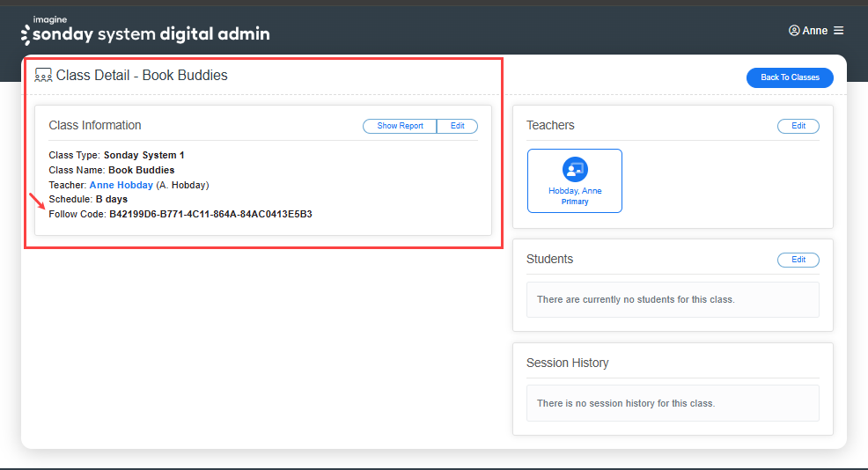This screenshot has height=470, width=868.
Task: Click the Follow Code value text
Action: 210,214
